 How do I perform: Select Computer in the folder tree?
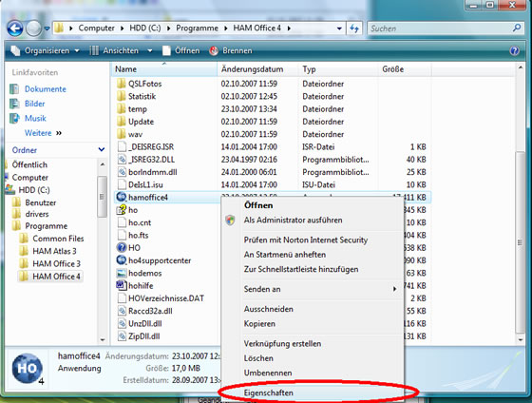pos(29,177)
